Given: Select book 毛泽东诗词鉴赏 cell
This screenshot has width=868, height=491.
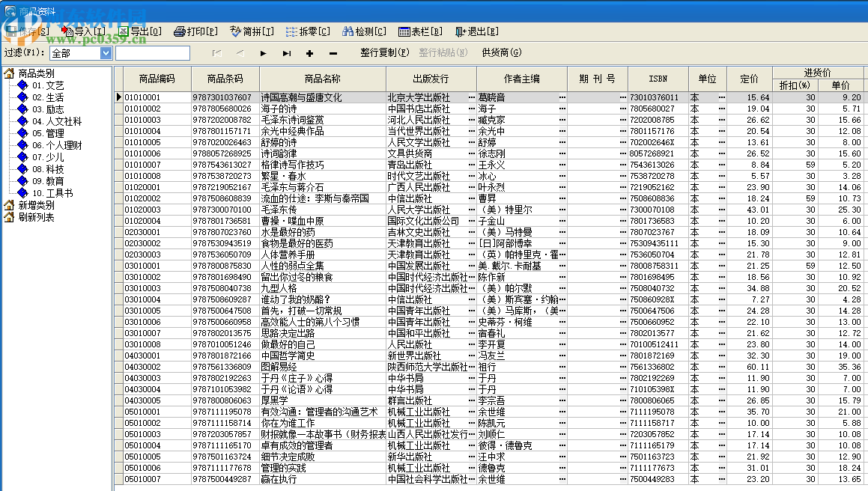Looking at the screenshot, I should [322, 120].
